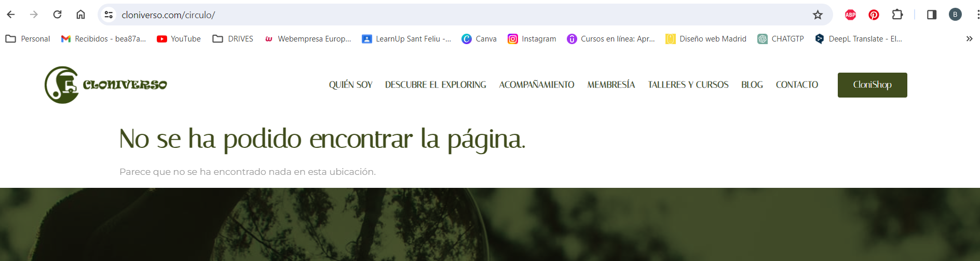Open the DESCUBRE EL EXPLORING menu item

(x=435, y=85)
